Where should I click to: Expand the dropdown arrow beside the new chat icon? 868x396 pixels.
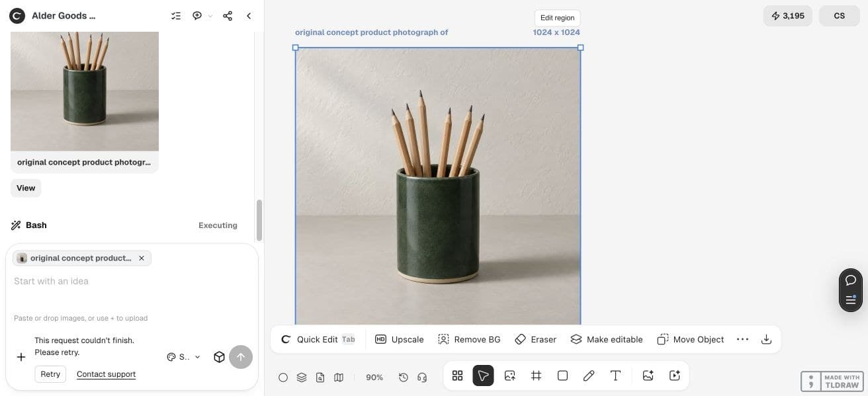(210, 16)
